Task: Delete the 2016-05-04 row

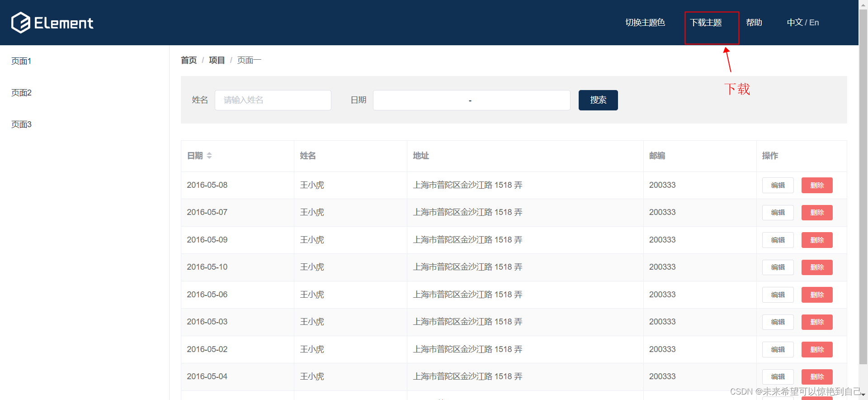Action: [817, 377]
